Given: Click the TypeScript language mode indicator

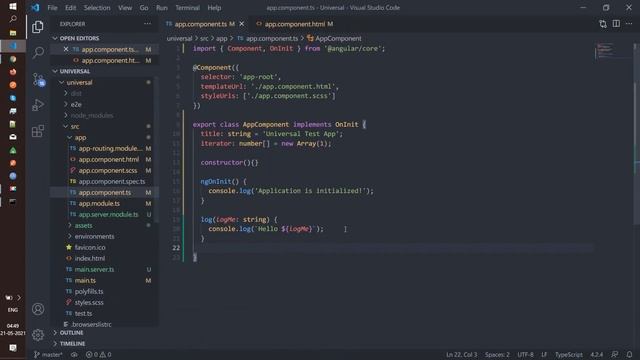Looking at the screenshot, I should coord(569,355).
